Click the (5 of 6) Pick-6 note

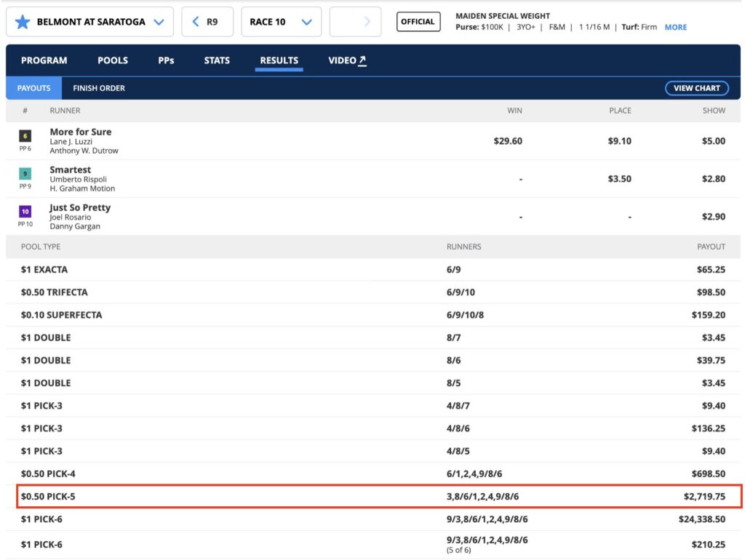pyautogui.click(x=458, y=550)
